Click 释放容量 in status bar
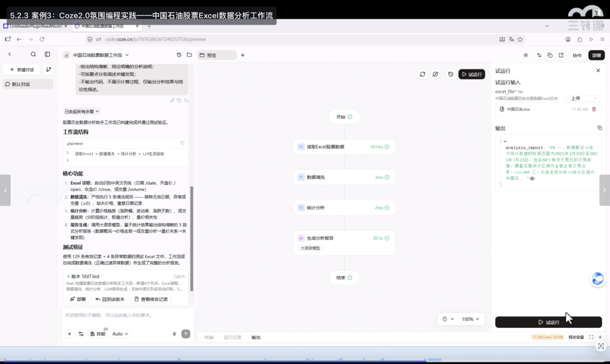This screenshot has height=364, width=610. [576, 337]
